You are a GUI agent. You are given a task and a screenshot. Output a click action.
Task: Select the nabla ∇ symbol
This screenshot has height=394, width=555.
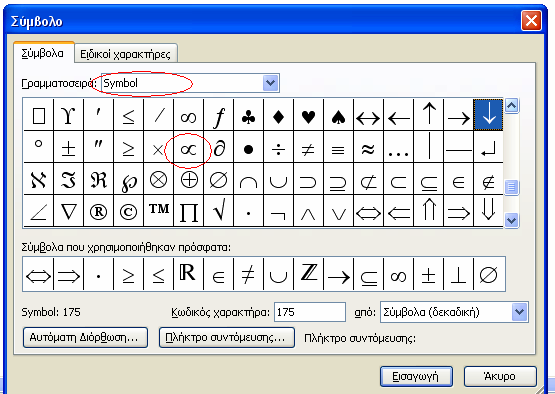tap(68, 211)
